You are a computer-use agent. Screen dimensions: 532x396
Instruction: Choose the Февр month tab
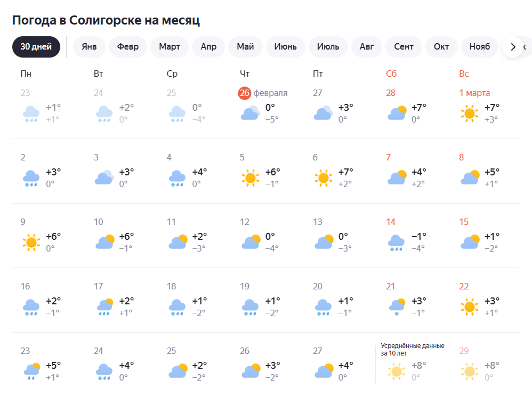[x=128, y=47]
